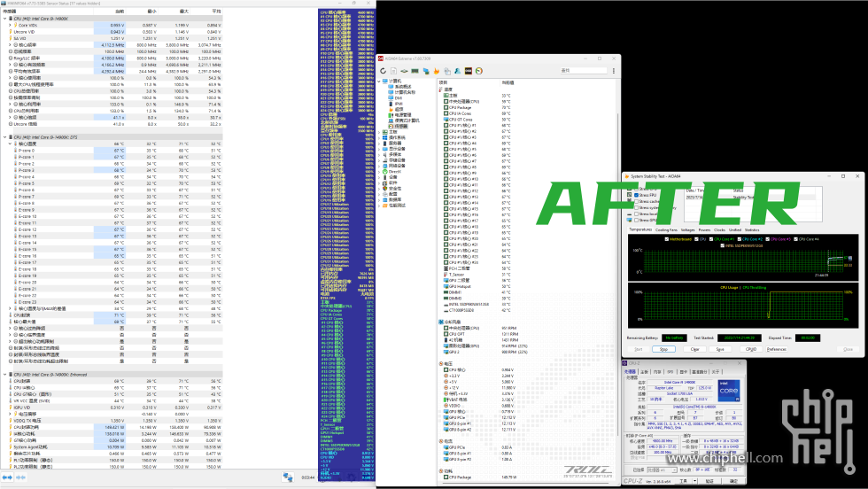Switch to the Statistics tab
Screen dimensions: 868x489
pos(752,229)
